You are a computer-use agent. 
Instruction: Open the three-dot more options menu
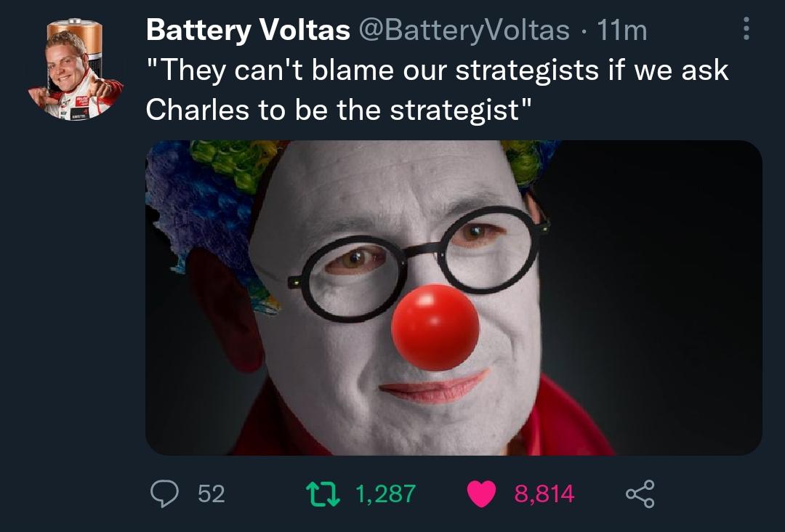746,28
